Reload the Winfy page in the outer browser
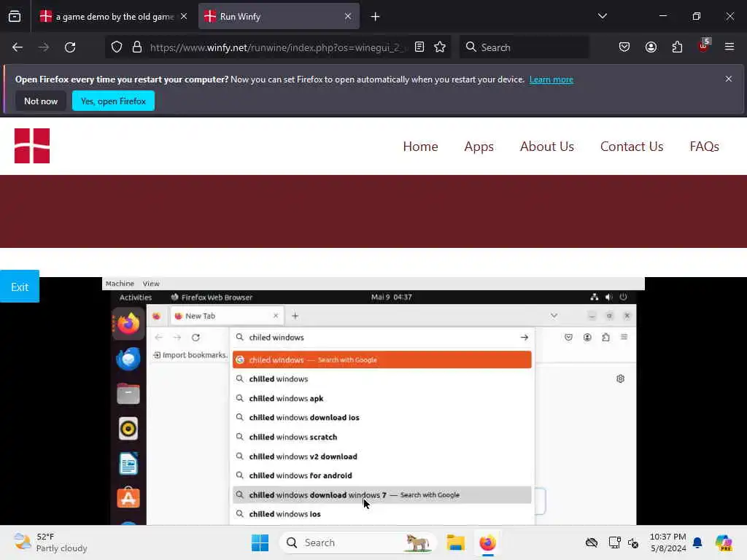This screenshot has width=747, height=560. point(70,47)
